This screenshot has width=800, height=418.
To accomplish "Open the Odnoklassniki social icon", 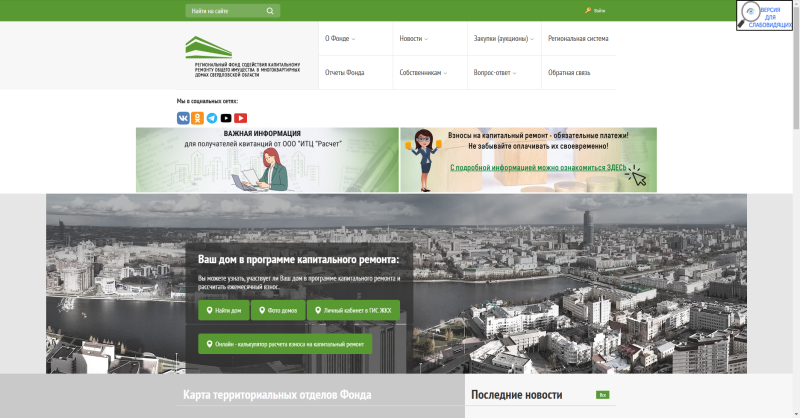I will pyautogui.click(x=197, y=118).
